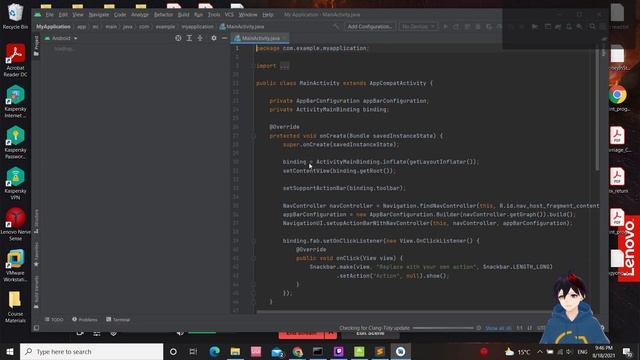Open the No Devices dropdown

(x=418, y=27)
